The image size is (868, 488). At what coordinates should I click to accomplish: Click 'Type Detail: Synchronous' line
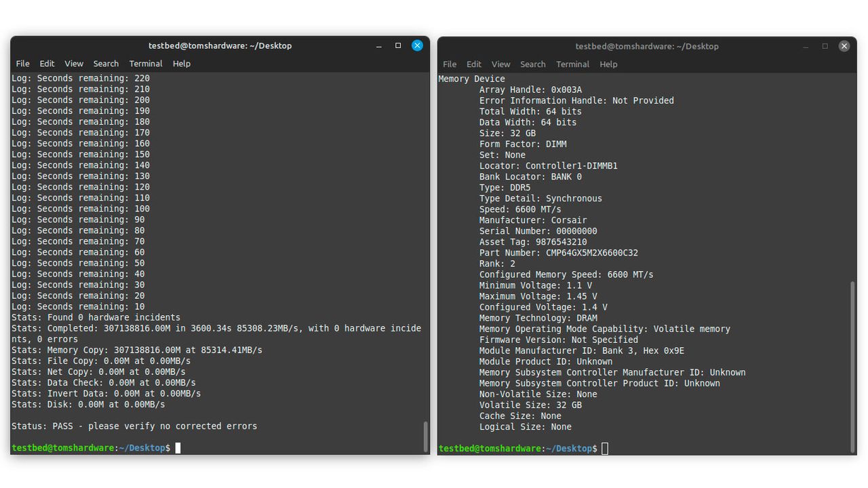(x=540, y=198)
